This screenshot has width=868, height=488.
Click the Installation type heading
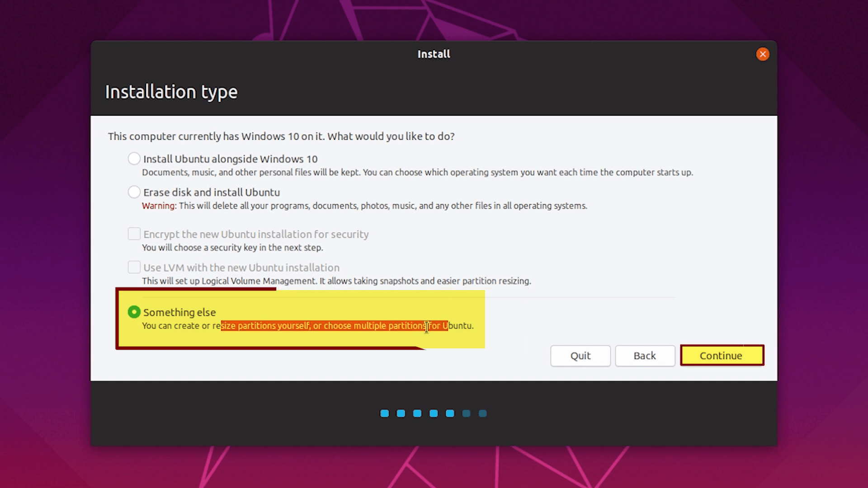171,92
